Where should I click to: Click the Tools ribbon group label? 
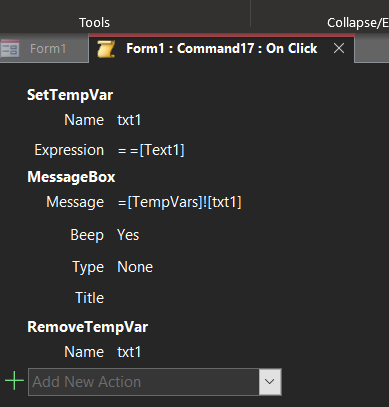tap(94, 23)
